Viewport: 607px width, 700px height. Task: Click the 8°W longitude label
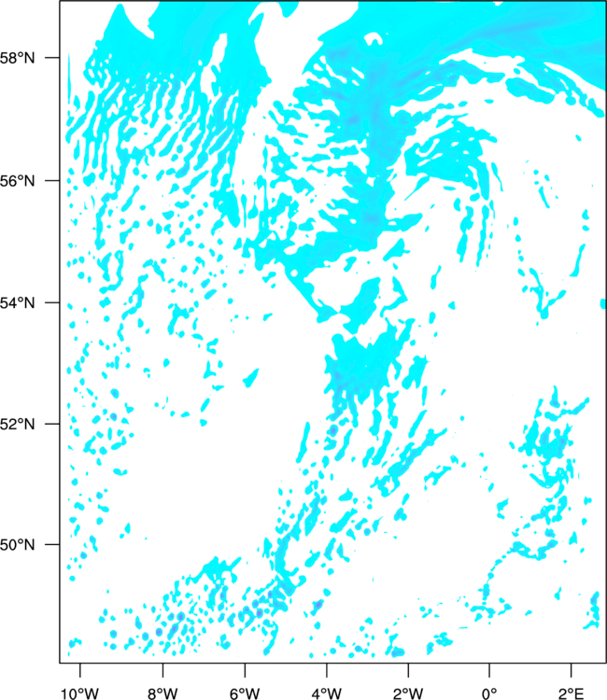click(x=162, y=693)
